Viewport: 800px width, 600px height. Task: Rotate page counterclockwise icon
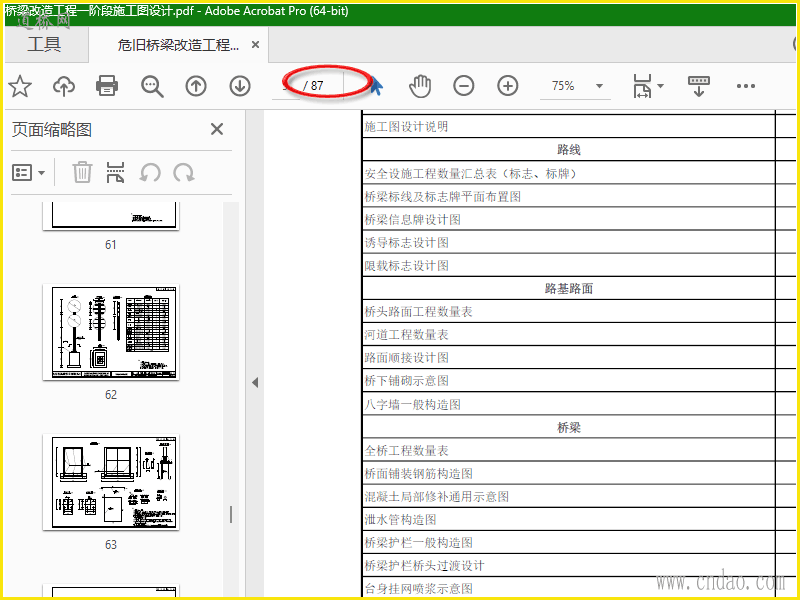150,172
